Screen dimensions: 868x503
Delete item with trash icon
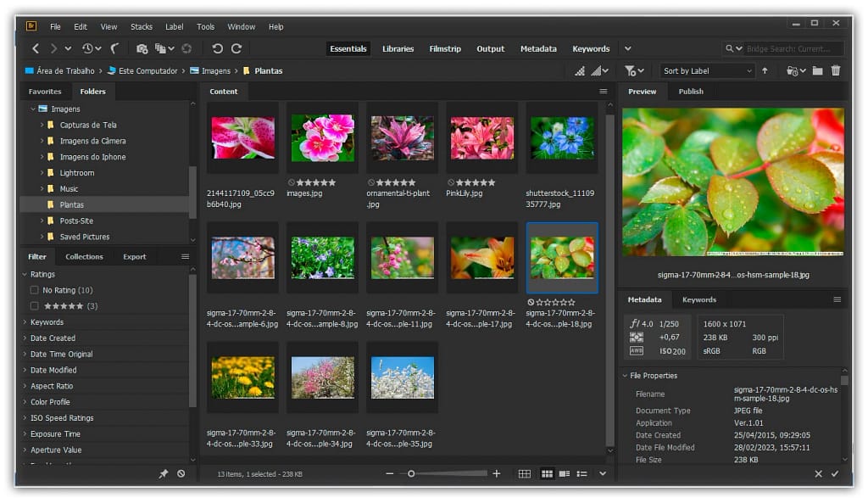click(836, 71)
